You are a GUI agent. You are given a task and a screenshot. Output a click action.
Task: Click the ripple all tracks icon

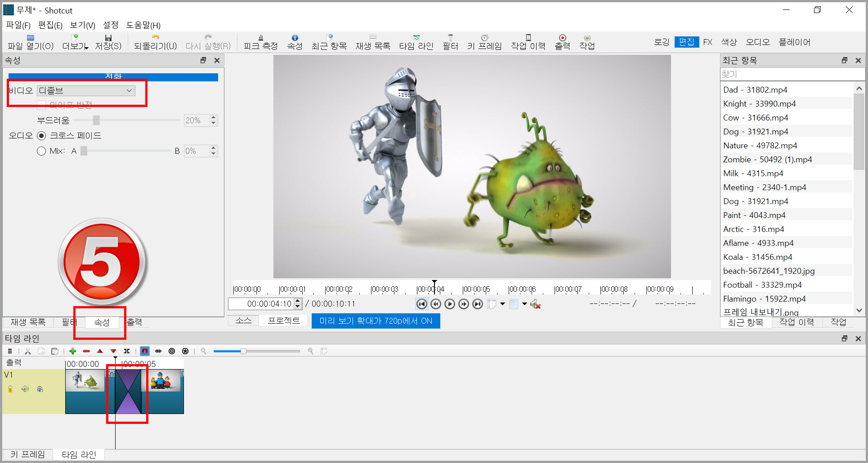pyautogui.click(x=185, y=351)
